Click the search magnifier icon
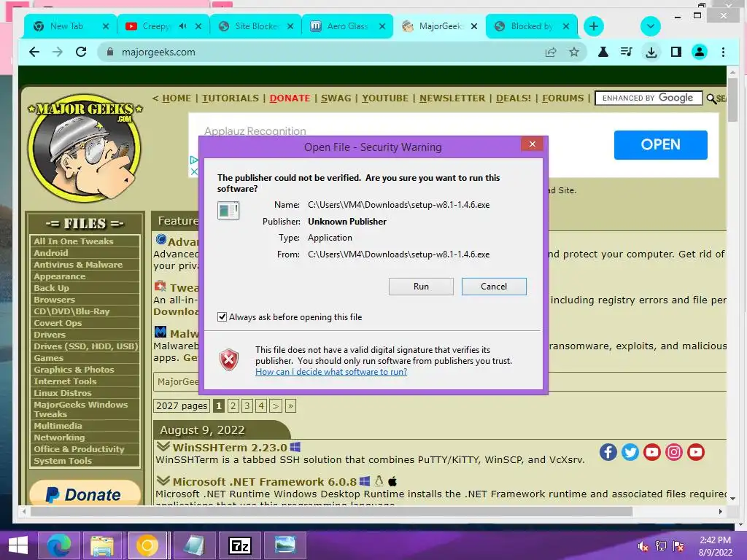747x560 pixels. point(711,98)
